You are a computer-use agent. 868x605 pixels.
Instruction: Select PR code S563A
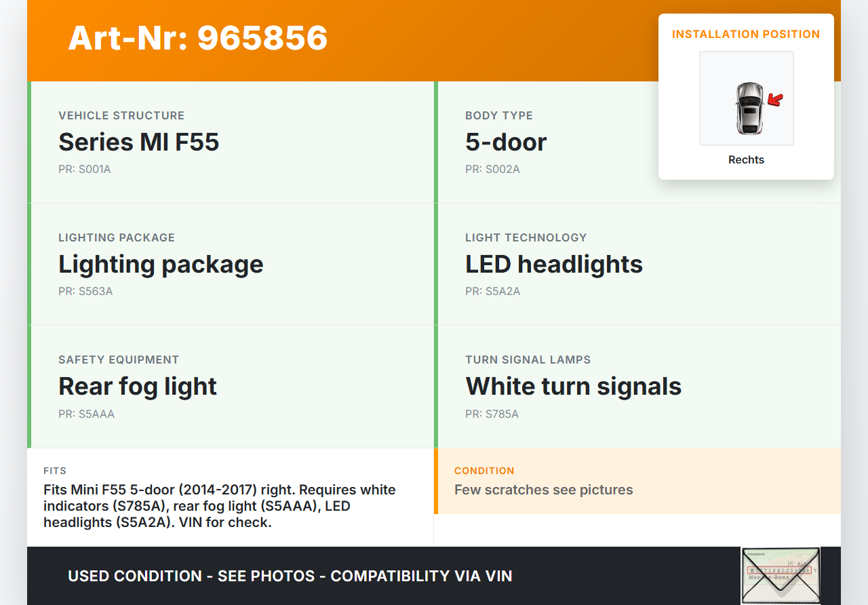[85, 292]
